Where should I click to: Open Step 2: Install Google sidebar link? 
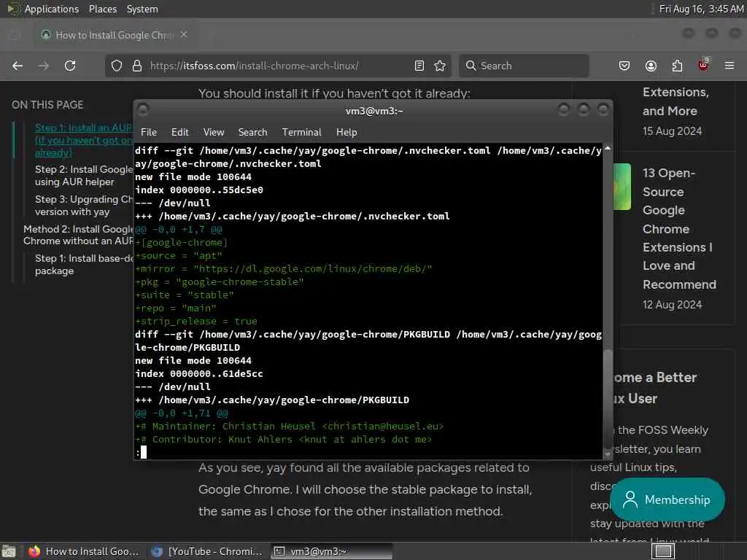tap(83, 176)
